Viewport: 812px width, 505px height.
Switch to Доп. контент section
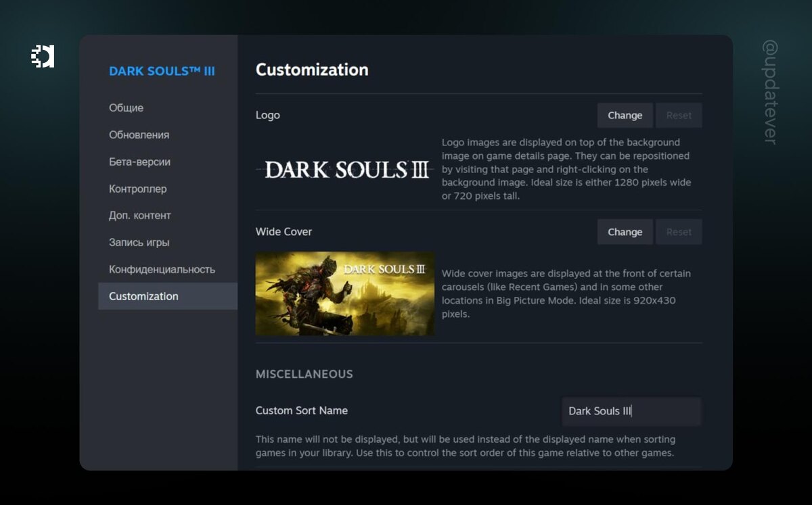point(140,215)
